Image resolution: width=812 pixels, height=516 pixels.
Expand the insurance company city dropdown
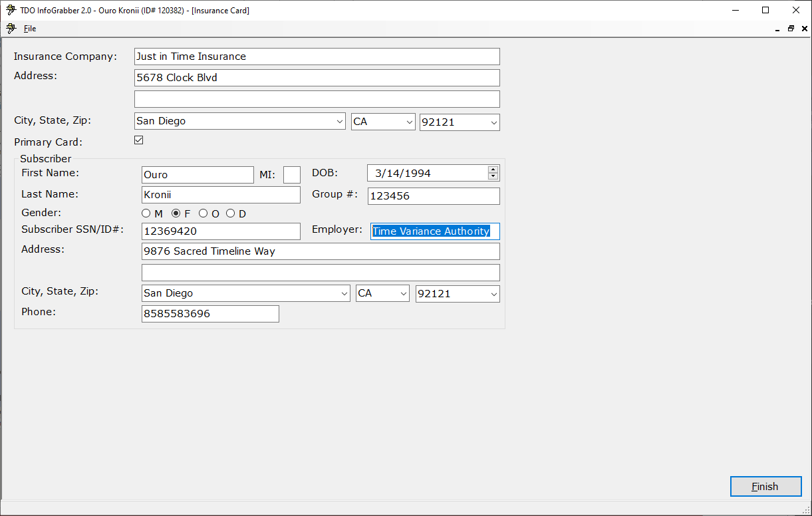[x=340, y=122]
